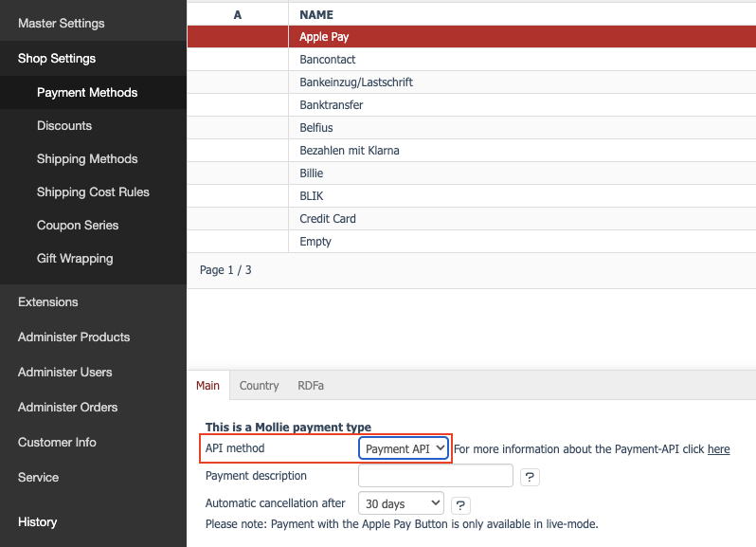Image resolution: width=756 pixels, height=547 pixels.
Task: Open the Service menu
Action: click(x=38, y=478)
